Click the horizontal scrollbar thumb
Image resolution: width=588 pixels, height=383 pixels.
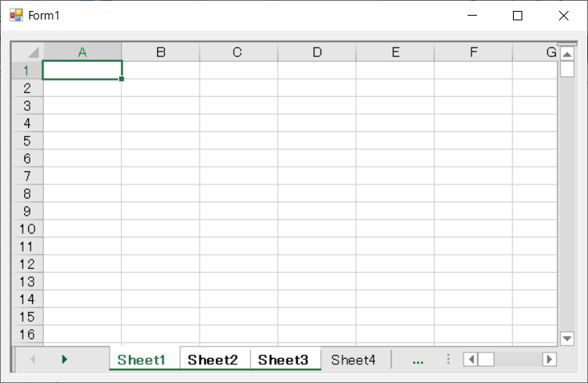tap(486, 360)
